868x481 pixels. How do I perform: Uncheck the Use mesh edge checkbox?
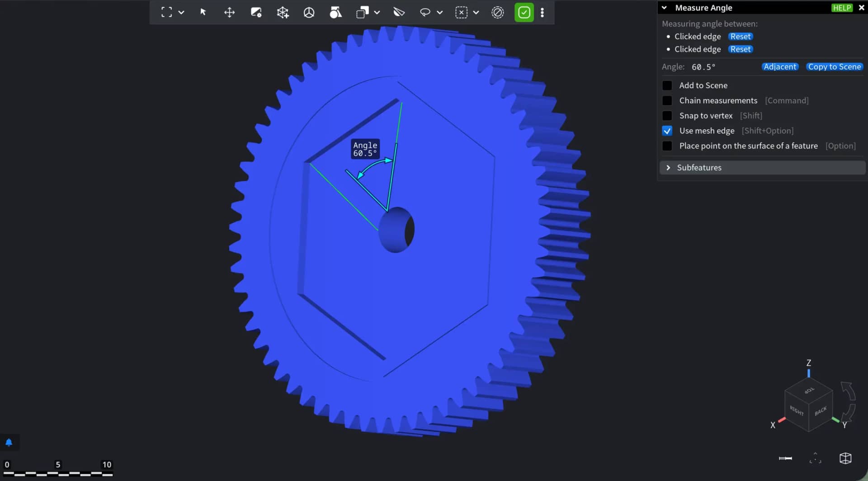667,131
